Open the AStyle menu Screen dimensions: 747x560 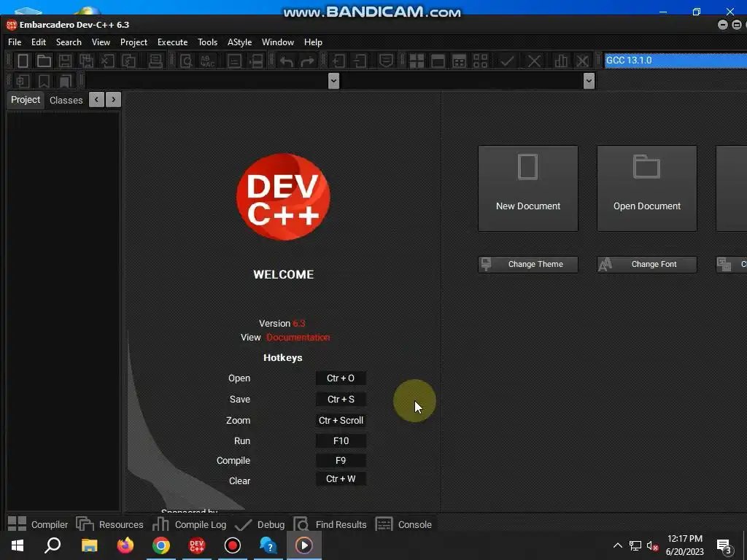(239, 42)
